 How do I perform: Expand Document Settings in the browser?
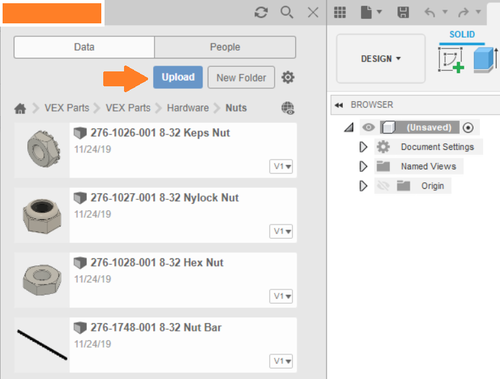[363, 147]
